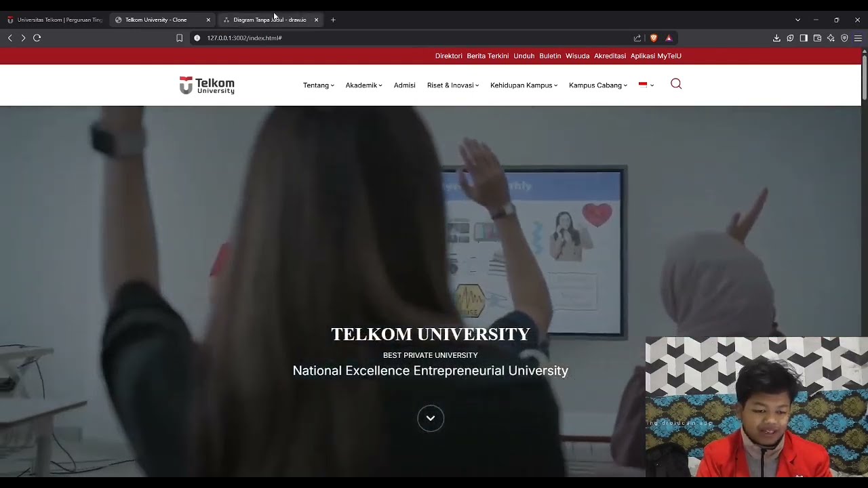Open the browser downloads icon
Image resolution: width=868 pixels, height=488 pixels.
click(776, 38)
